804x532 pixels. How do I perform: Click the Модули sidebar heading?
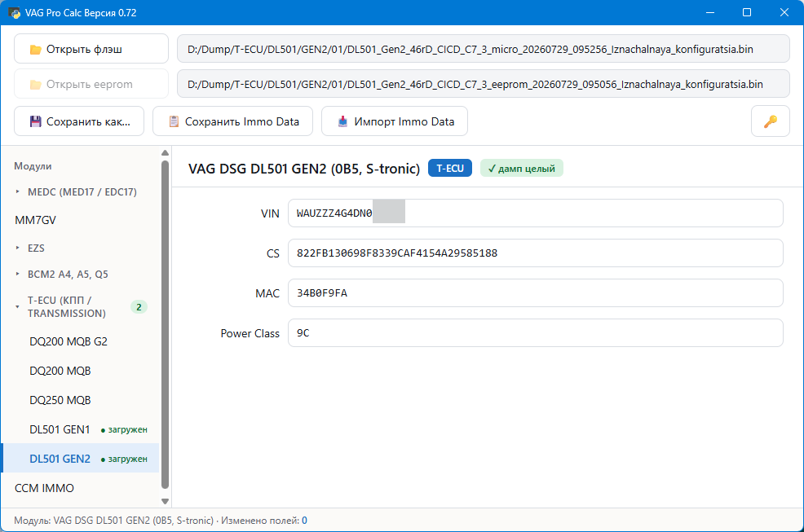pyautogui.click(x=33, y=166)
